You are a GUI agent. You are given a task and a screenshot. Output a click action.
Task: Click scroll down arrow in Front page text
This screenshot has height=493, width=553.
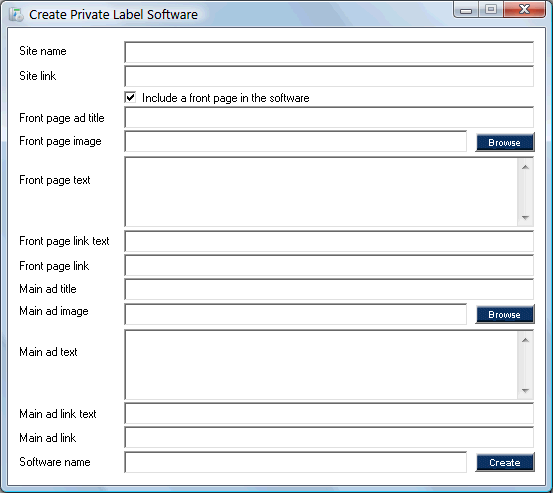(525, 218)
